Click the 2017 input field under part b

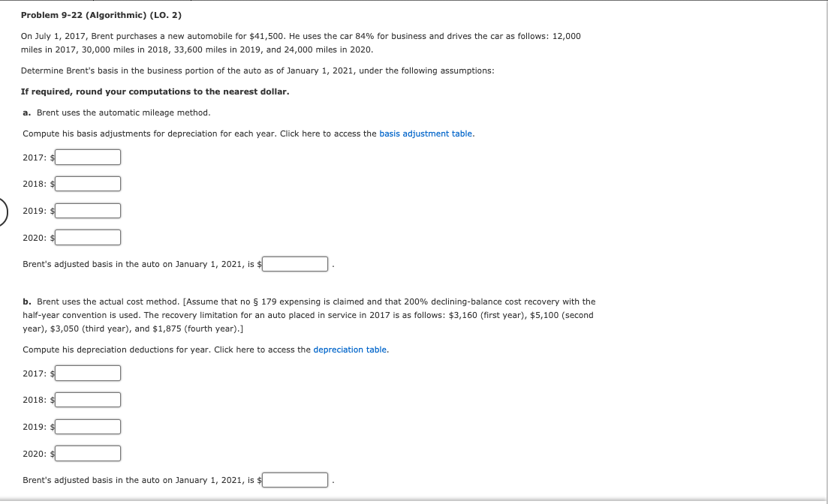point(87,373)
